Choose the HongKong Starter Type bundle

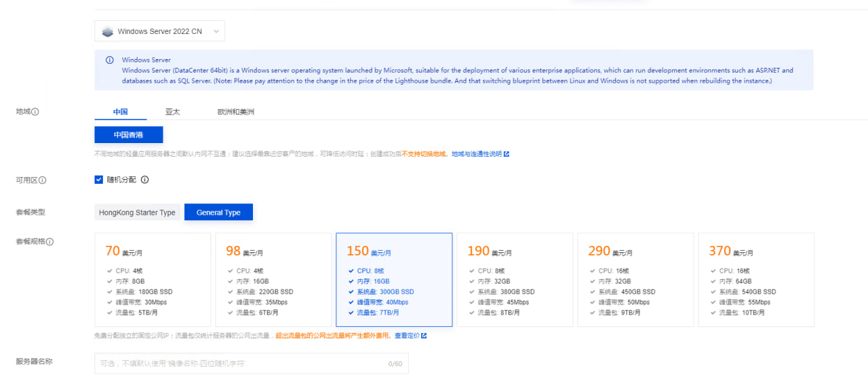pos(137,212)
